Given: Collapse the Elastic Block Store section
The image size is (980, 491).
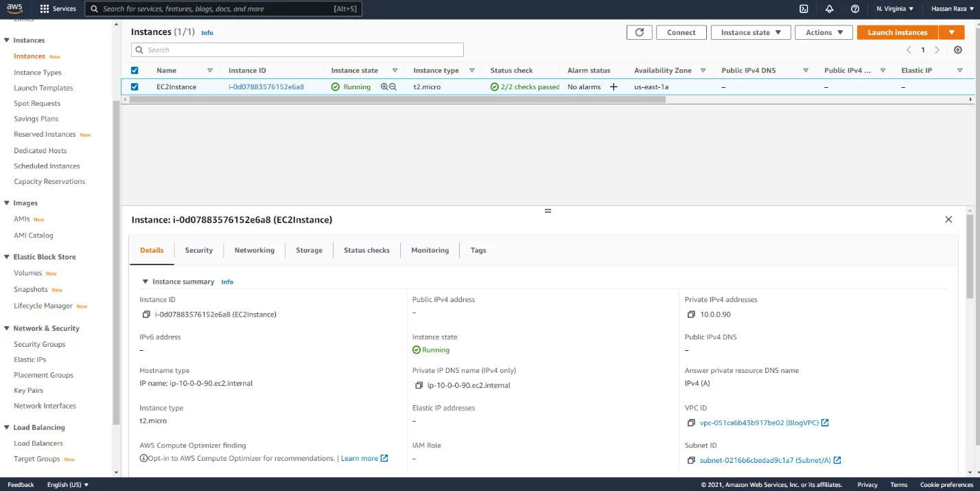Looking at the screenshot, I should (7, 256).
